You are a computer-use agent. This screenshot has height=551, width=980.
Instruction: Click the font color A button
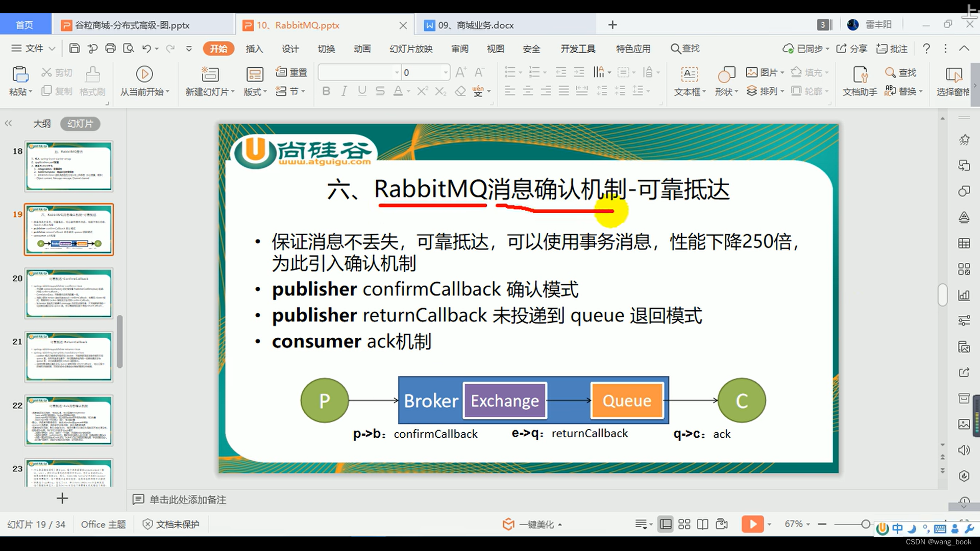(x=399, y=91)
